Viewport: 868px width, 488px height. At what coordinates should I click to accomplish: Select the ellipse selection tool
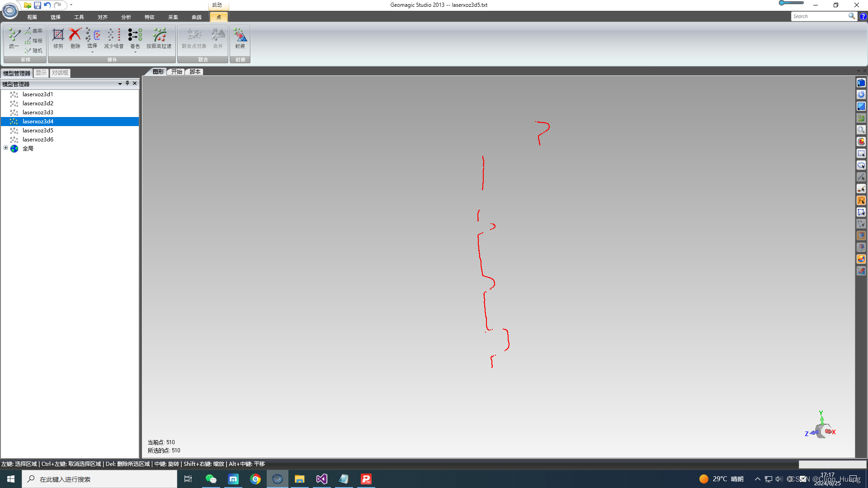pyautogui.click(x=861, y=165)
